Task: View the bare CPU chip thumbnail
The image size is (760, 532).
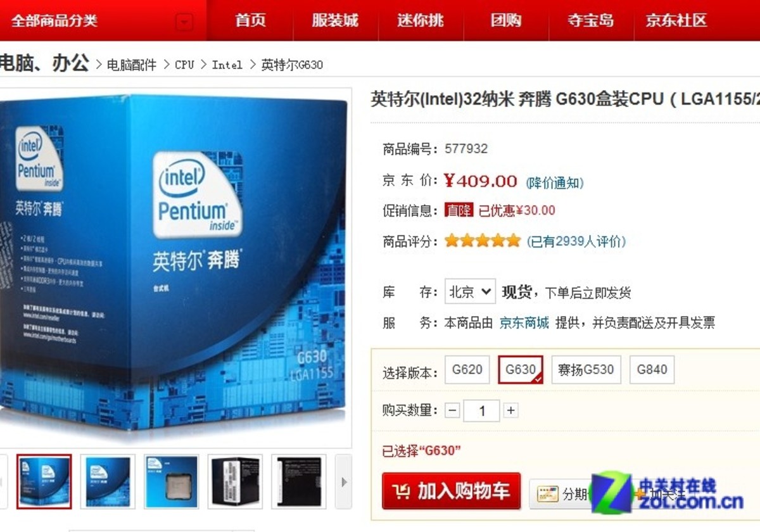Action: (x=171, y=481)
